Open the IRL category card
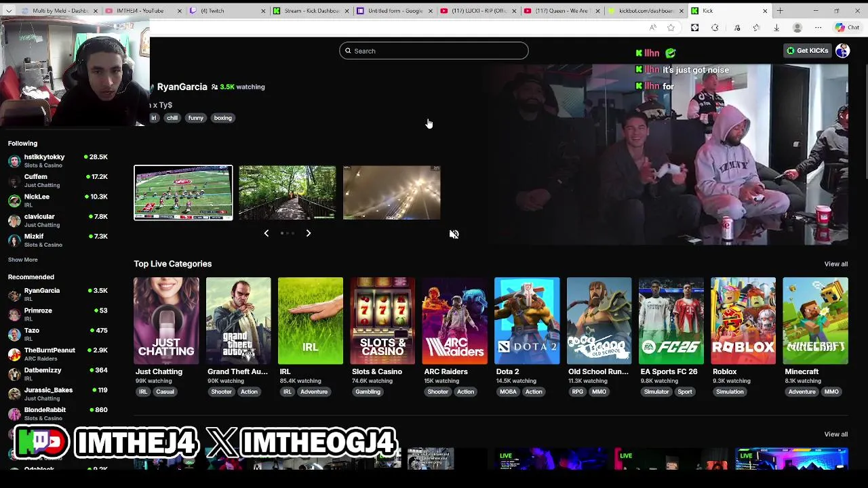 click(x=310, y=321)
